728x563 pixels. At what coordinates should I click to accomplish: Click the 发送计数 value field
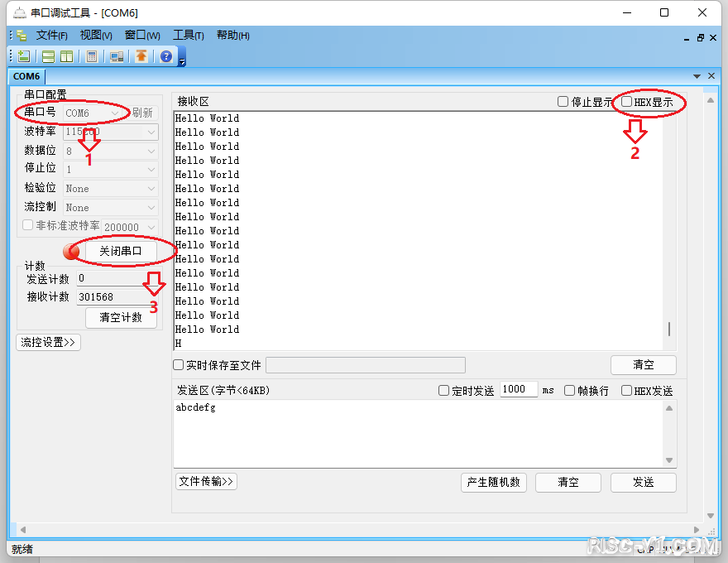click(x=116, y=278)
